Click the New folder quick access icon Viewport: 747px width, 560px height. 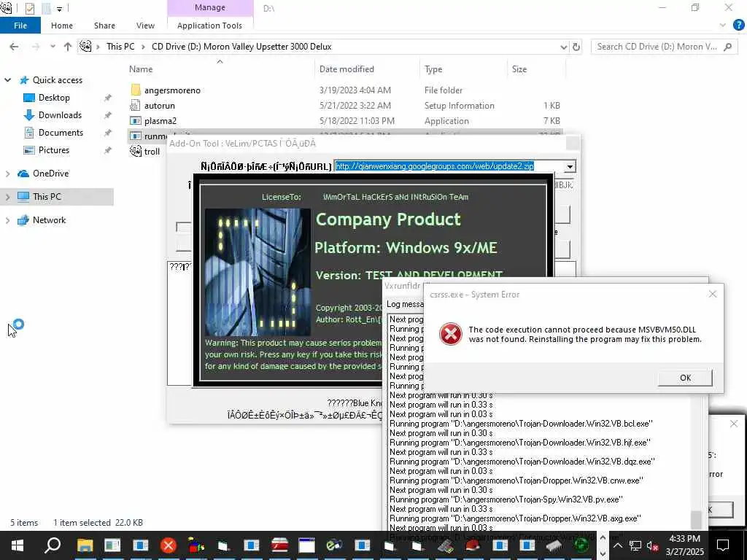(x=46, y=8)
